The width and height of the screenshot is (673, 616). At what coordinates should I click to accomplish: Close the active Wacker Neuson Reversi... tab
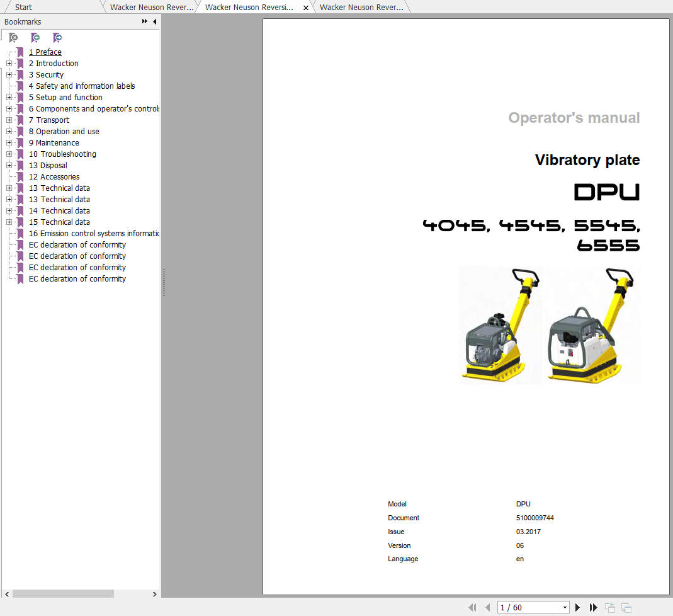tap(306, 8)
